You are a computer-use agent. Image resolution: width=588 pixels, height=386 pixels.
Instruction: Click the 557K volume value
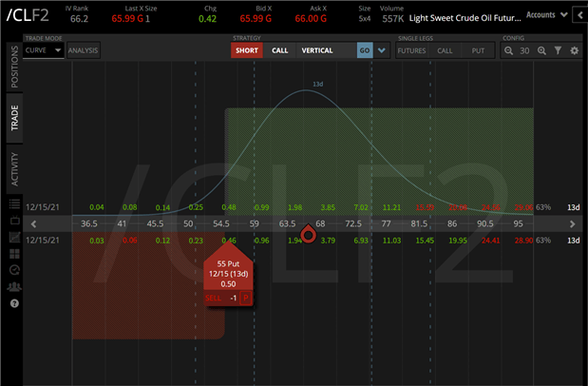point(393,18)
